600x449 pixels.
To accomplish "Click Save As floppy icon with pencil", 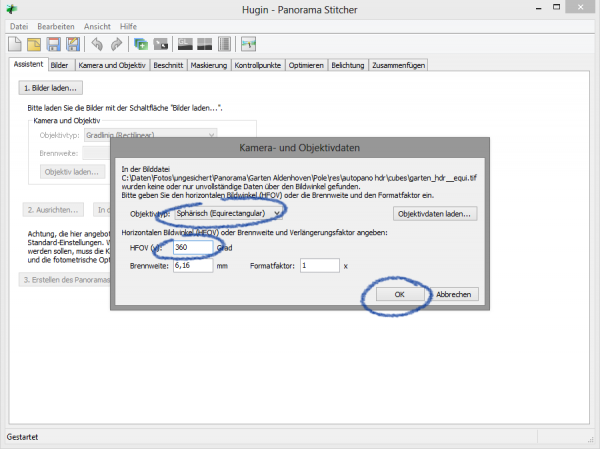I will click(73, 44).
